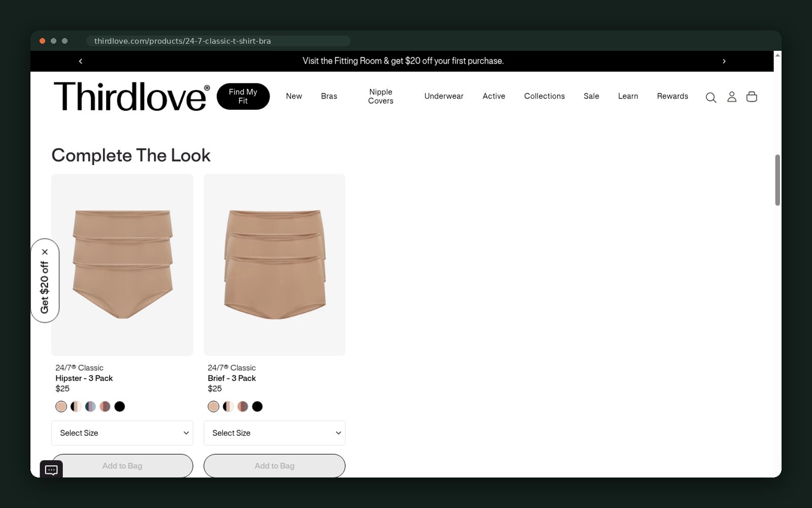Open the Brief 3 Pack product image
The height and width of the screenshot is (508, 812).
(x=275, y=265)
